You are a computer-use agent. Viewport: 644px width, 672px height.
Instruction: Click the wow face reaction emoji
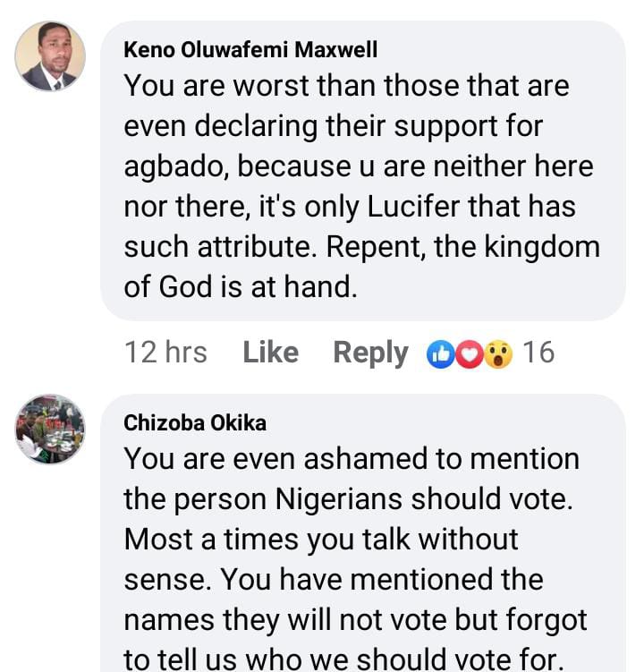[x=497, y=353]
